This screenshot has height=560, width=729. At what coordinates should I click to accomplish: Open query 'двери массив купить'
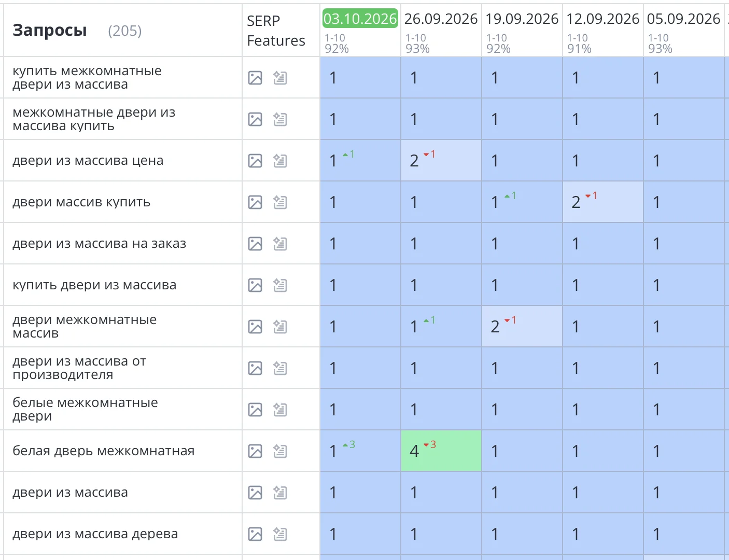(81, 202)
